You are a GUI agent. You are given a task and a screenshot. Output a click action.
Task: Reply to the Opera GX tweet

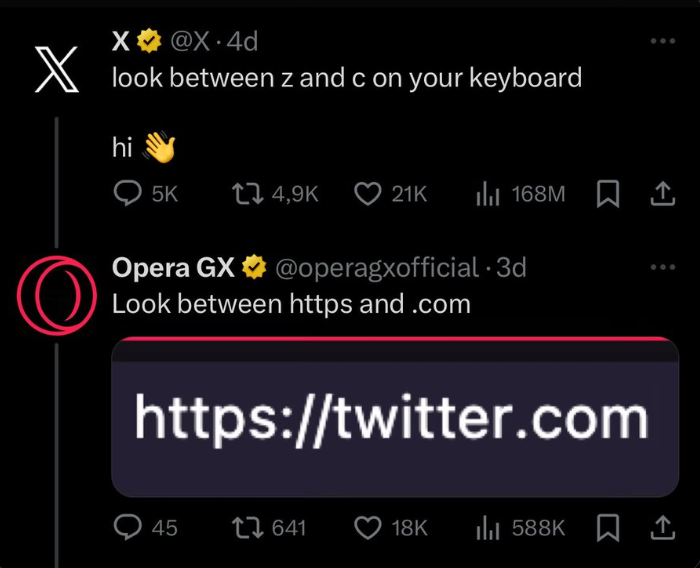click(x=127, y=527)
